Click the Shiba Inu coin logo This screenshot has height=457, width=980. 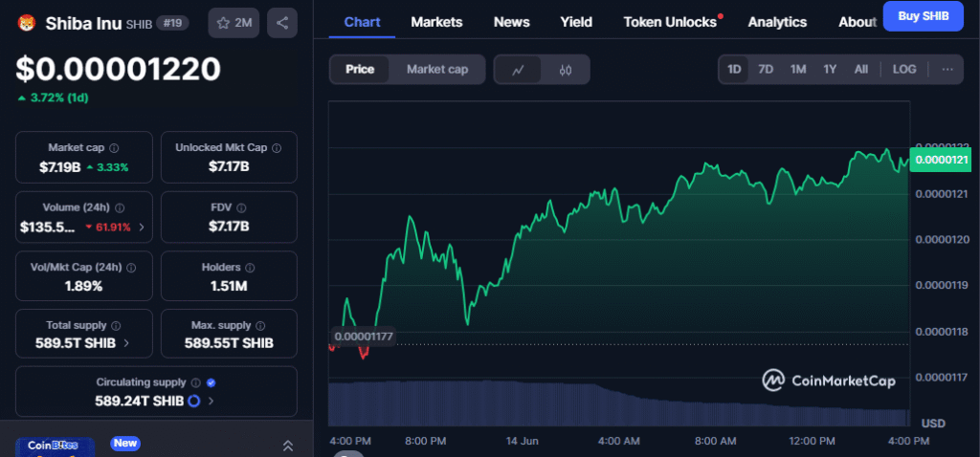26,24
